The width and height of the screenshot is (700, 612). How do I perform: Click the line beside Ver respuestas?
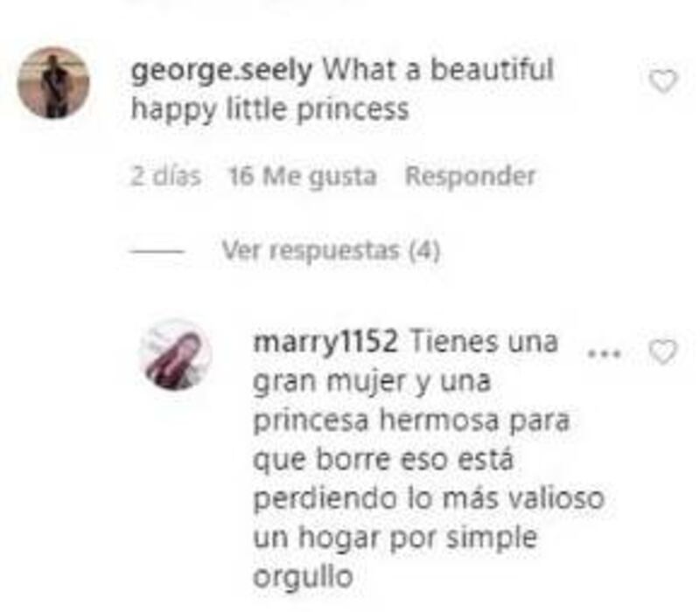[x=157, y=252]
